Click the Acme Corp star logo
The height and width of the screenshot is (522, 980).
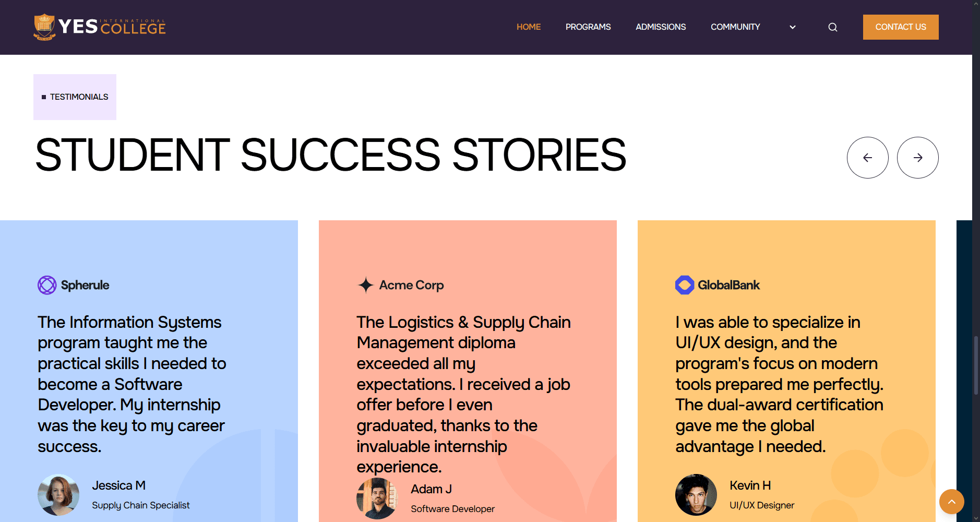pos(366,285)
